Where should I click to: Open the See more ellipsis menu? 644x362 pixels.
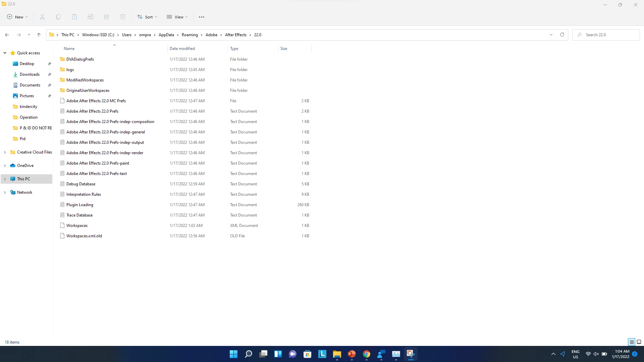point(201,17)
